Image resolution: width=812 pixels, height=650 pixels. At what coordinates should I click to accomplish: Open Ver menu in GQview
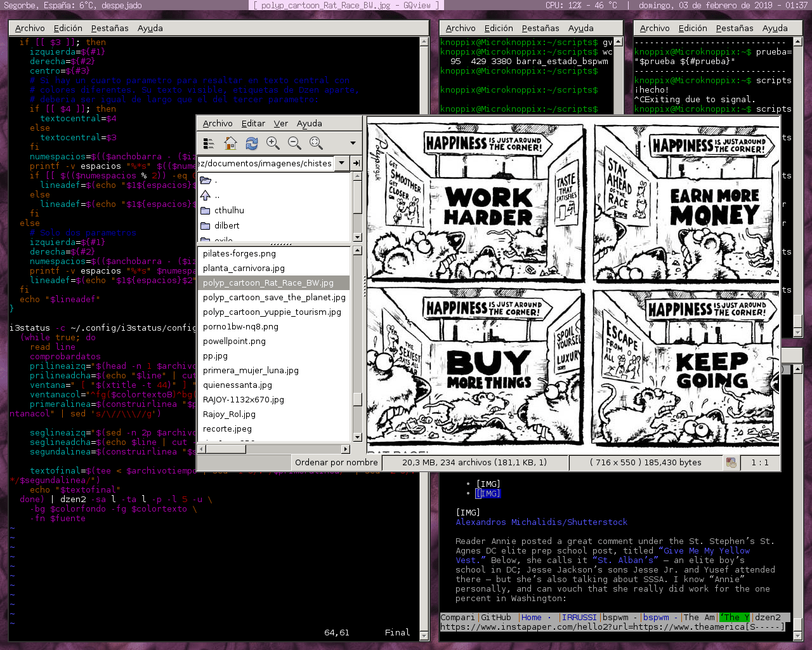(x=281, y=123)
